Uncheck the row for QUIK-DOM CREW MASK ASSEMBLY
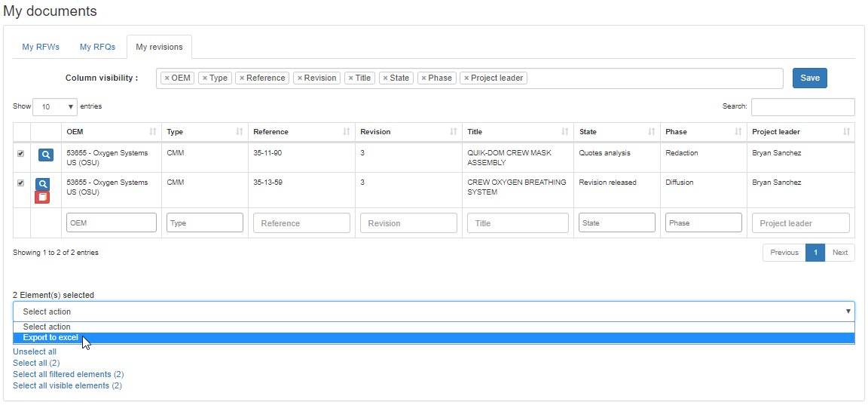868x405 pixels. tap(20, 153)
